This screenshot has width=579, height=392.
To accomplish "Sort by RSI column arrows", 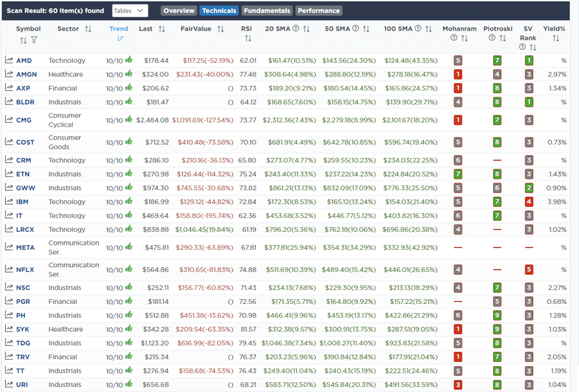I will point(248,38).
